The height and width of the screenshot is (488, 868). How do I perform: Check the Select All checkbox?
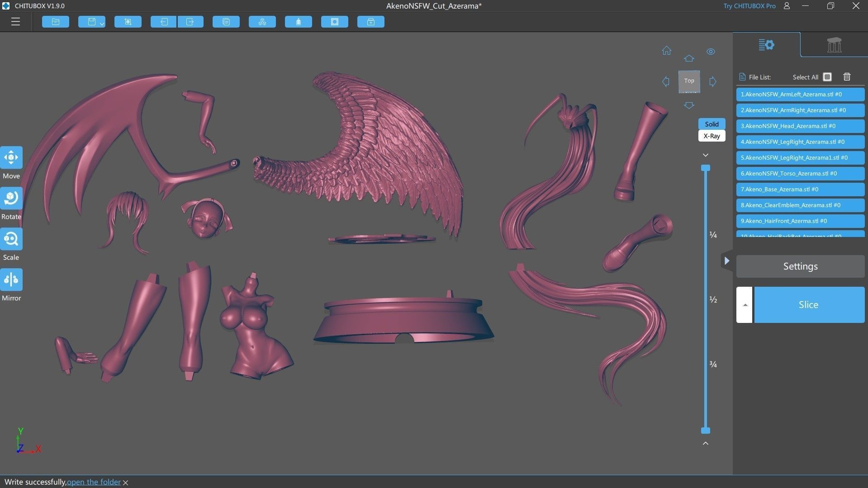[x=827, y=77]
